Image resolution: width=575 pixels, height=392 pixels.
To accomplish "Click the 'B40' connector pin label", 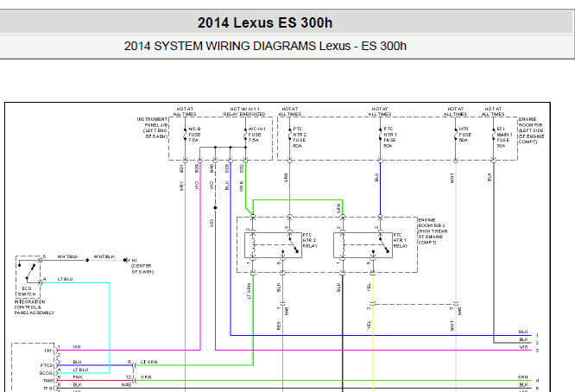I will 212,168.
